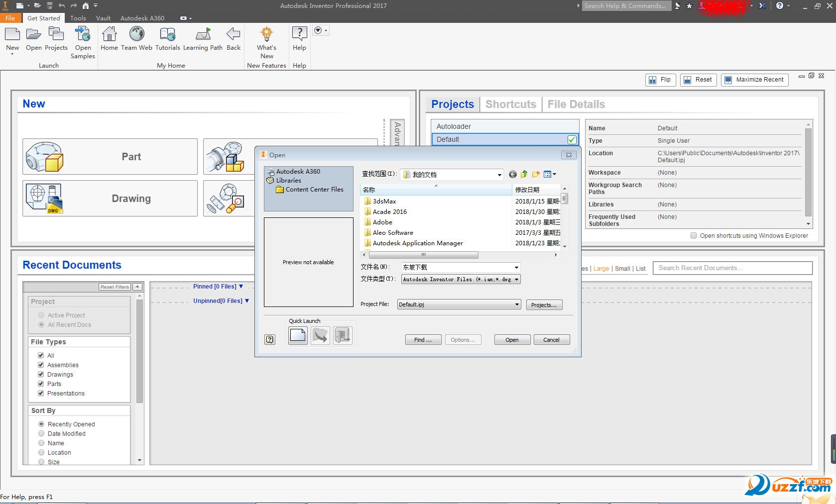Image resolution: width=836 pixels, height=504 pixels.
Task: Click Projects... button in dialog
Action: pyautogui.click(x=544, y=305)
